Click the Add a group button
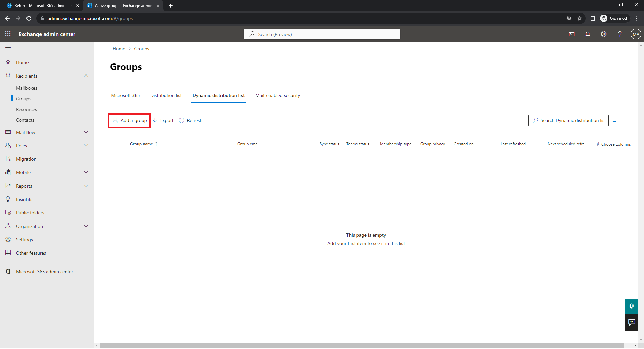The height and width of the screenshot is (349, 644). 130,120
